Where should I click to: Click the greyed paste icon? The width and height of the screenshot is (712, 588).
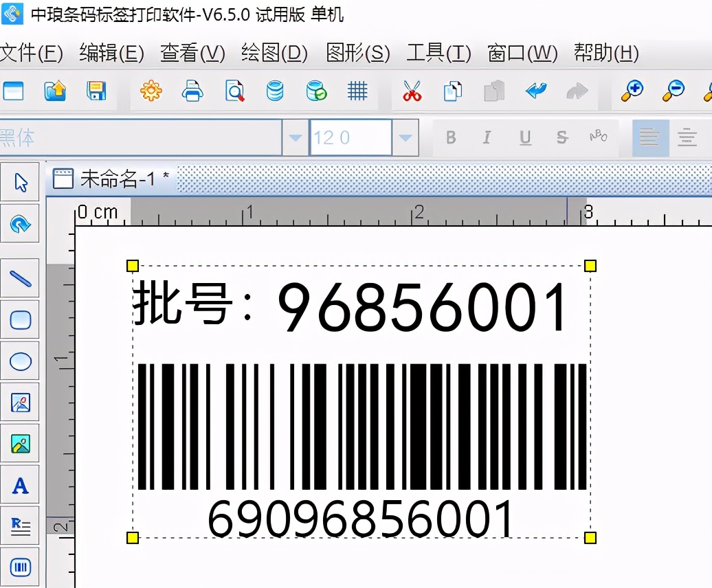494,91
